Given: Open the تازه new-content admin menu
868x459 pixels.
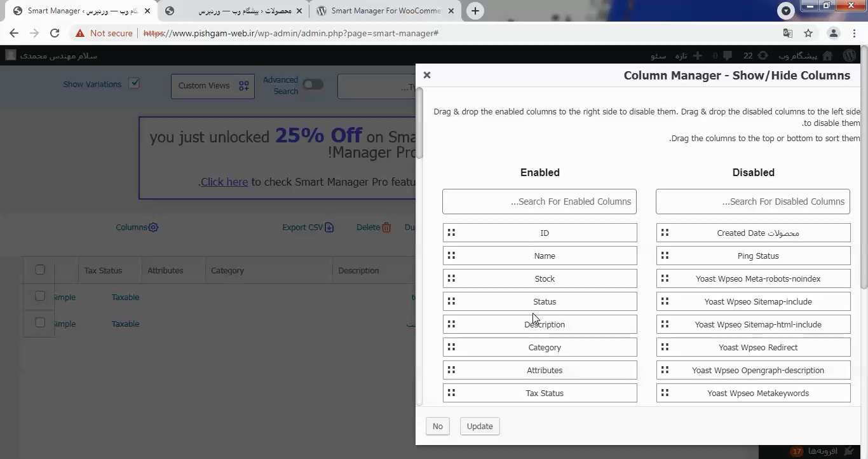Looking at the screenshot, I should tap(689, 56).
